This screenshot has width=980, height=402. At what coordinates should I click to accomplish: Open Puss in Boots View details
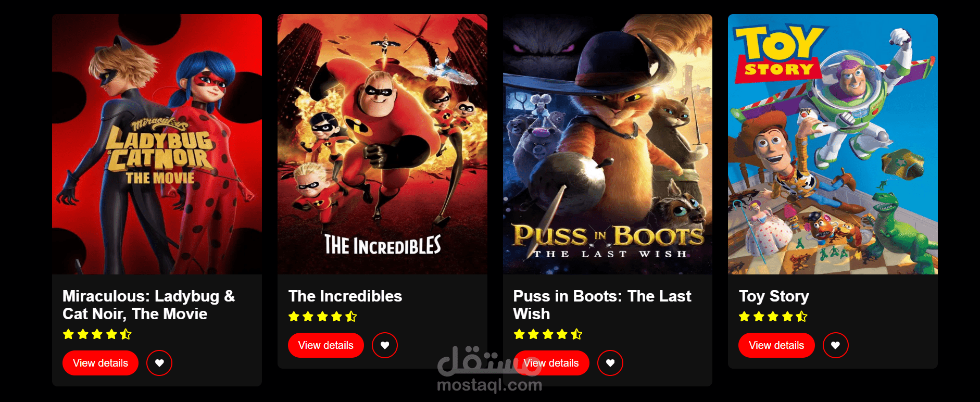click(x=551, y=363)
